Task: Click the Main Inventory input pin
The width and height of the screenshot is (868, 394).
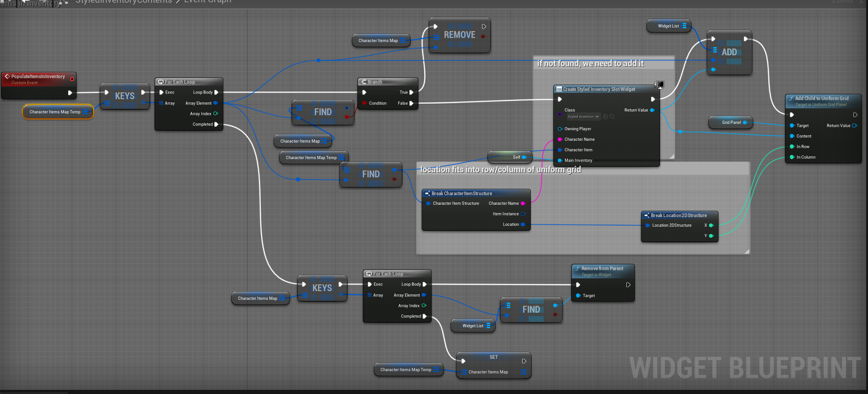Action: tap(560, 160)
